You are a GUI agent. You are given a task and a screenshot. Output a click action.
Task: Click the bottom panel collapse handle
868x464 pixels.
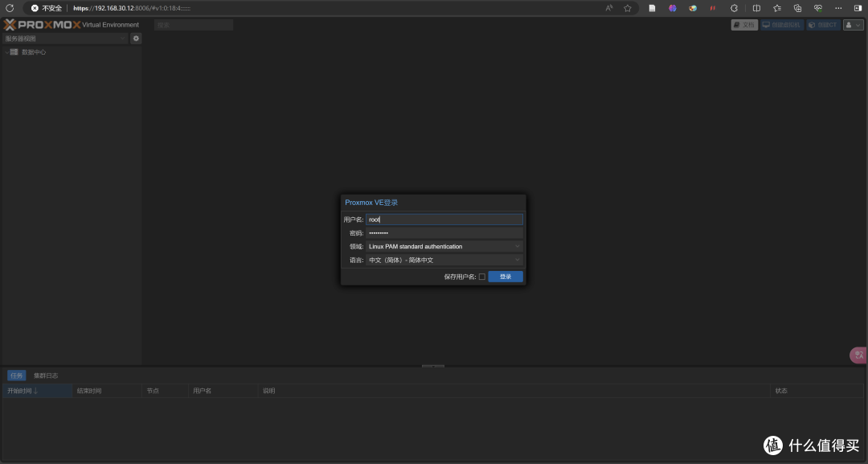point(433,366)
